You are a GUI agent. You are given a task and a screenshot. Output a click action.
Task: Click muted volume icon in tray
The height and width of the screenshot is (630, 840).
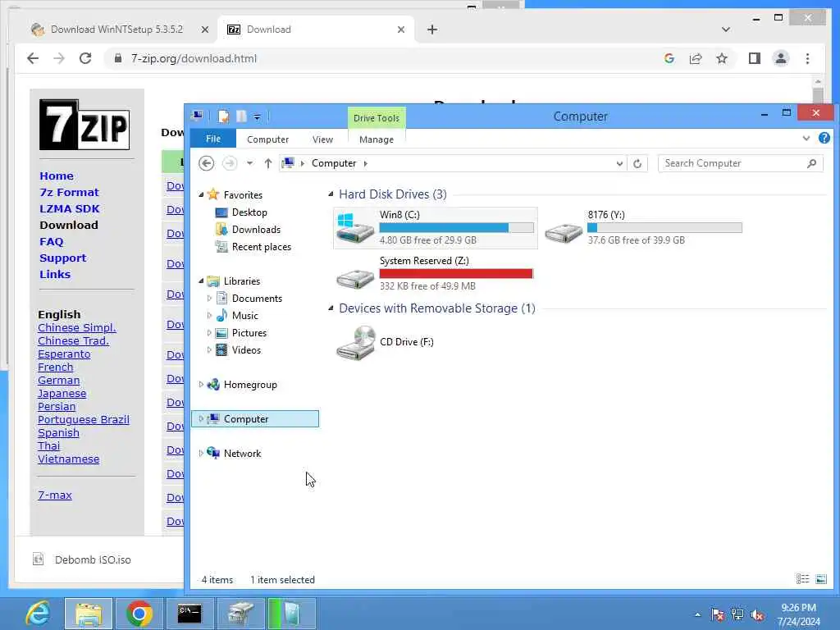pos(757,614)
